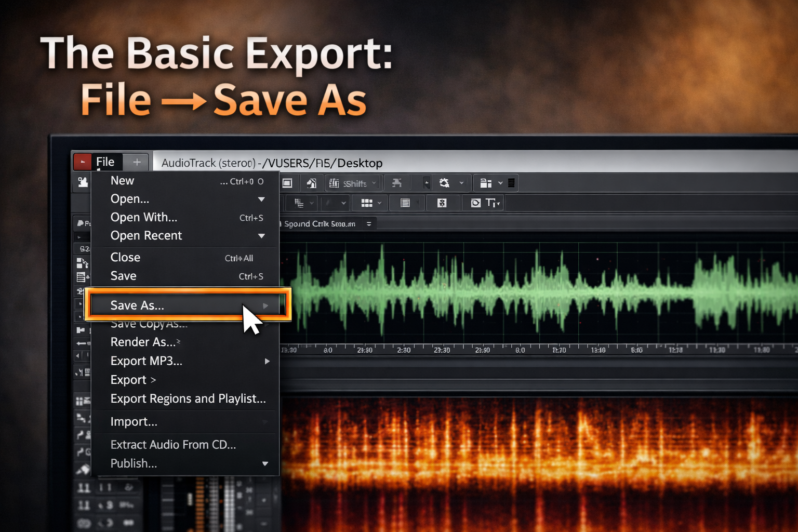This screenshot has width=798, height=532.
Task: Click the red app icon beside File
Action: click(x=82, y=162)
